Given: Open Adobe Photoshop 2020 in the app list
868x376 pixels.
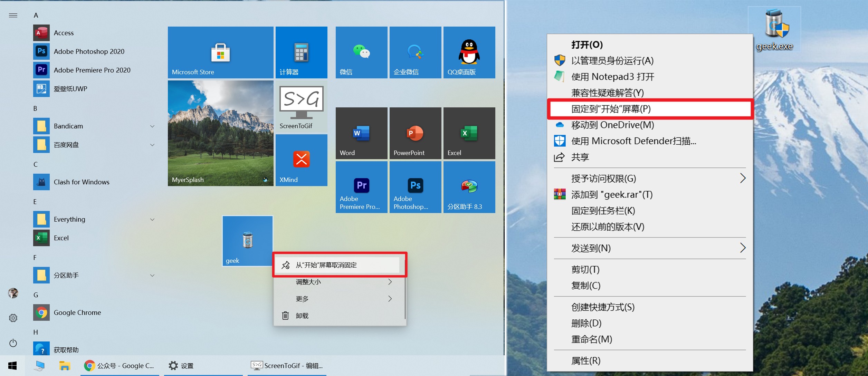Looking at the screenshot, I should tap(95, 51).
